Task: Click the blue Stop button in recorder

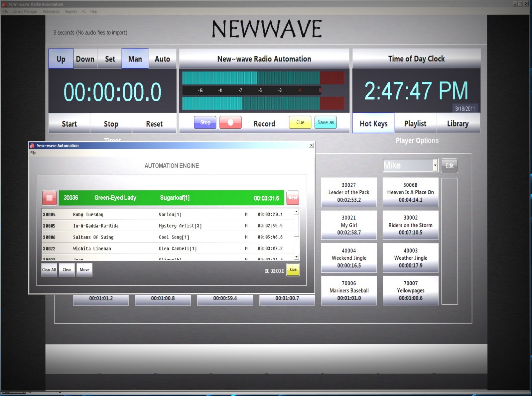Action: (x=205, y=122)
